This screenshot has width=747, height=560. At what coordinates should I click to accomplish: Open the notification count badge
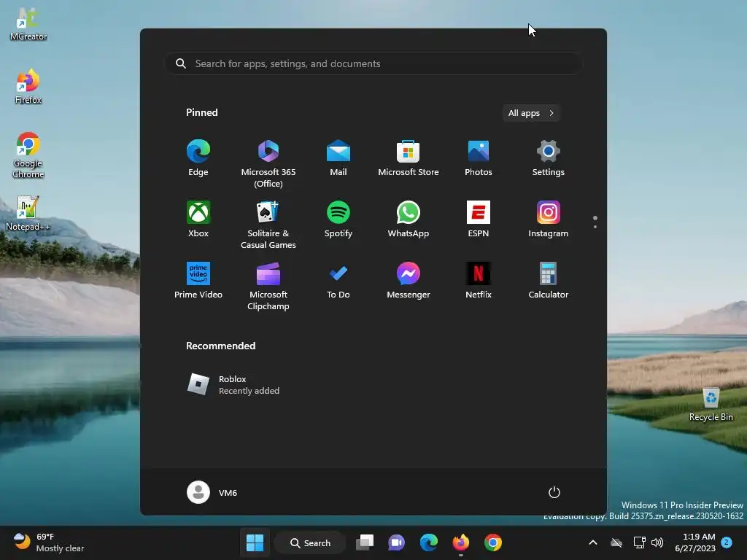[x=727, y=542]
